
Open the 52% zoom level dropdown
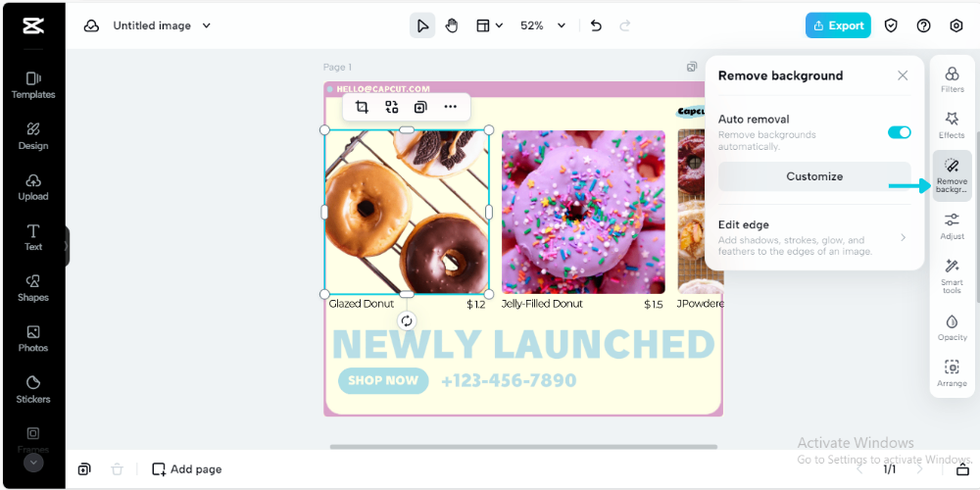(543, 25)
